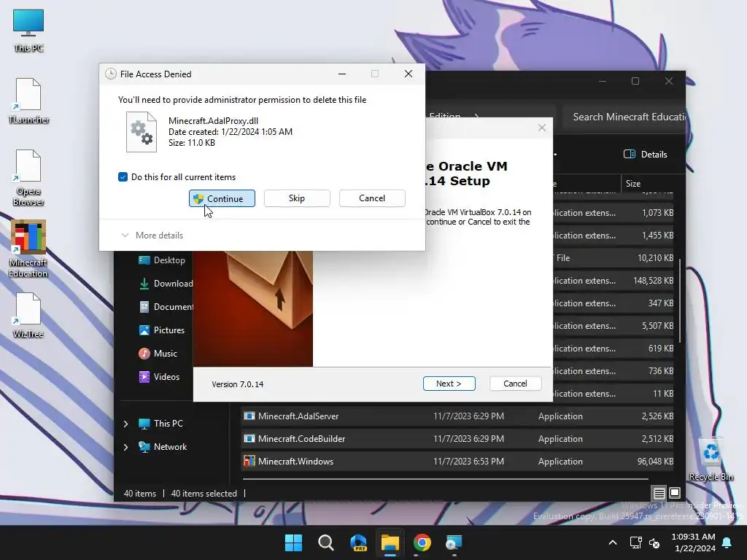747x560 pixels.
Task: Expand More details in the dialog
Action: coord(152,236)
